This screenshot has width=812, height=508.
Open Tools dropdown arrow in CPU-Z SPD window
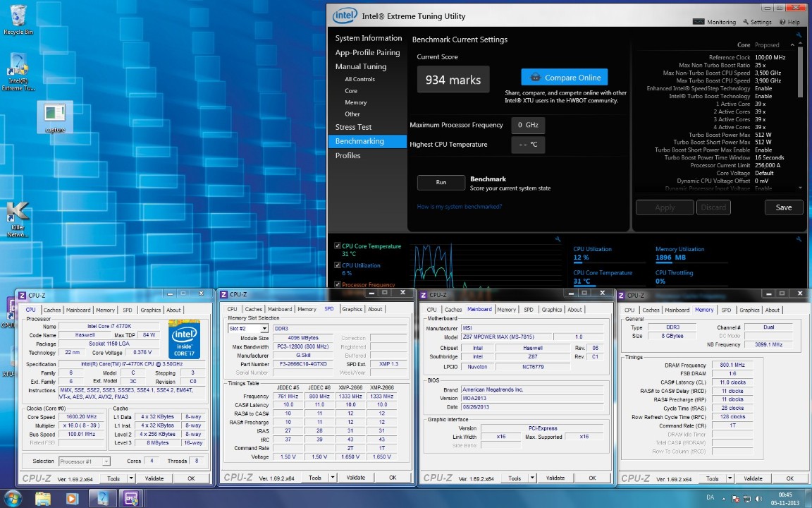point(333,478)
